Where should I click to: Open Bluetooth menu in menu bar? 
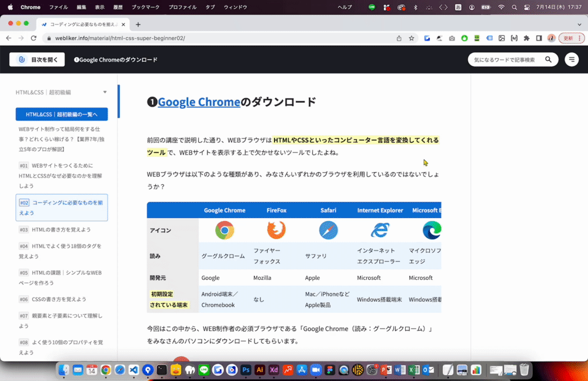click(416, 7)
